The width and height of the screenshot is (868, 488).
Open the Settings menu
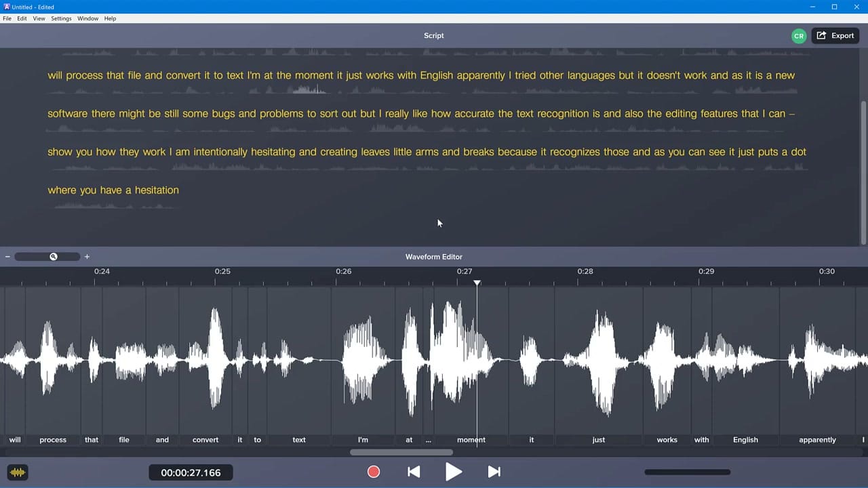pyautogui.click(x=61, y=18)
